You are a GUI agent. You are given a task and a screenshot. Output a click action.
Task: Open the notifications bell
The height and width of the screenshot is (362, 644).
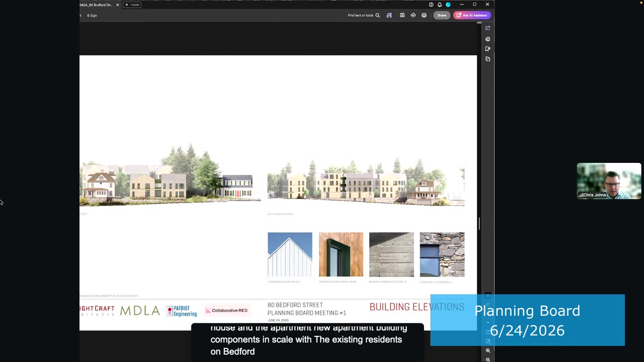point(440,5)
